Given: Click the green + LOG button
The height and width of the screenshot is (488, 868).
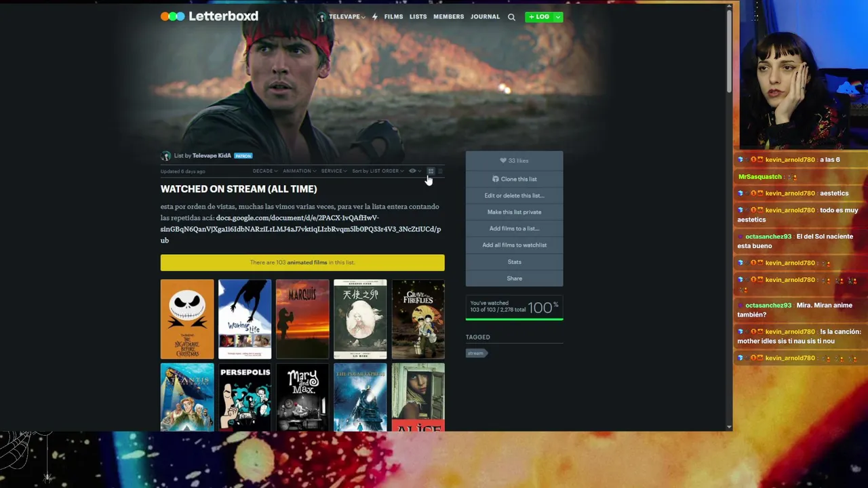Looking at the screenshot, I should pyautogui.click(x=539, y=17).
